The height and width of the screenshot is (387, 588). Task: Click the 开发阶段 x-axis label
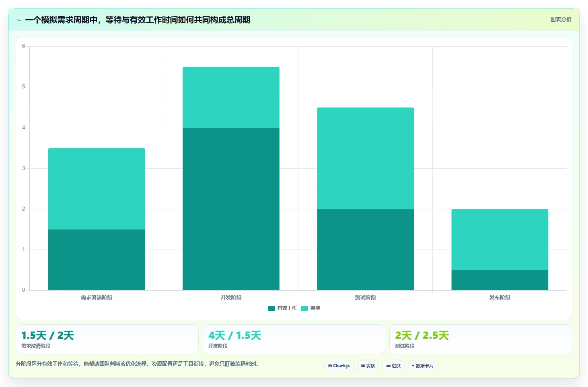coord(231,297)
